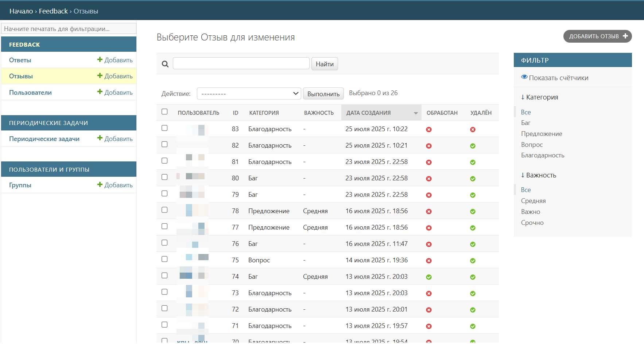Click the green Обработан icon for ID 74
The width and height of the screenshot is (644, 344).
[429, 277]
